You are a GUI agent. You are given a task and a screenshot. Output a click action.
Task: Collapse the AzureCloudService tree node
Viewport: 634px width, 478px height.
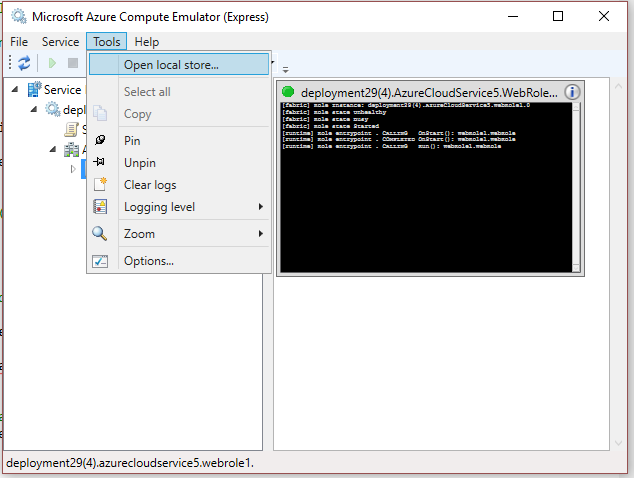point(53,149)
